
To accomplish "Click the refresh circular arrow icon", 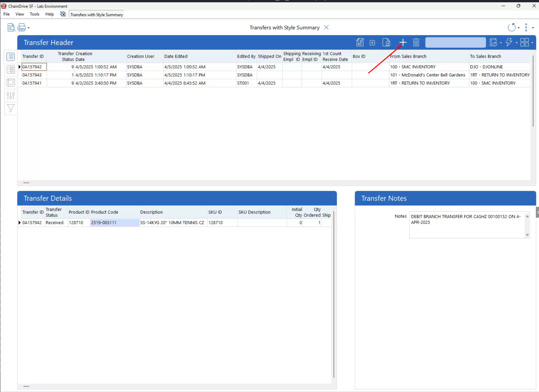I will pyautogui.click(x=511, y=28).
